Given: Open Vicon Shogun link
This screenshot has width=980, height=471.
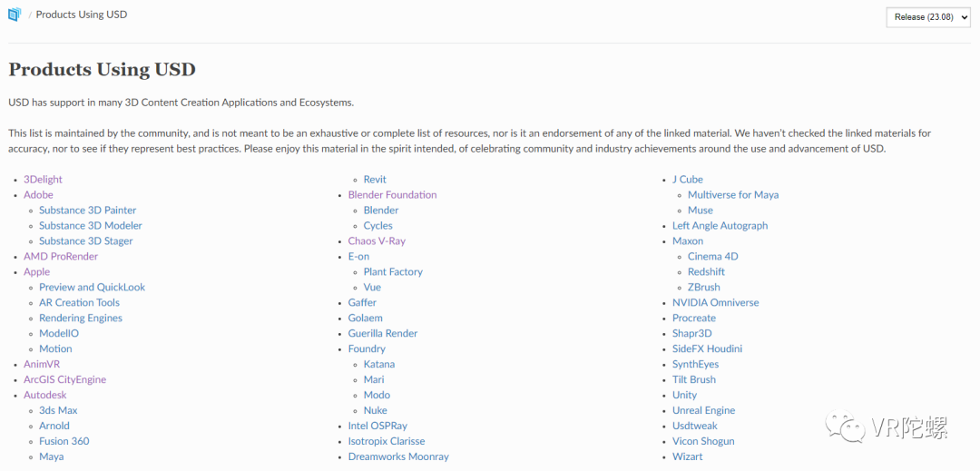Looking at the screenshot, I should click(x=704, y=441).
